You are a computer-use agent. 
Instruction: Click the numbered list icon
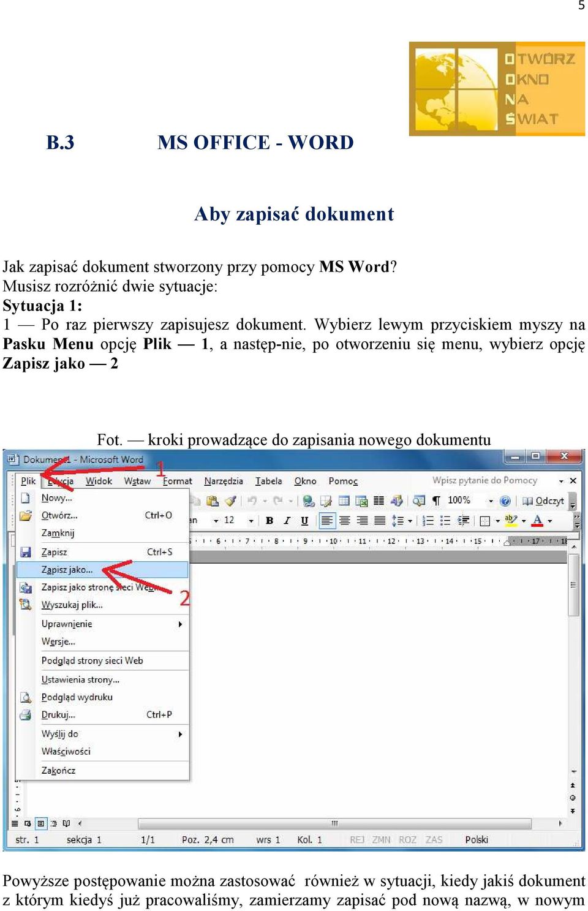(428, 521)
